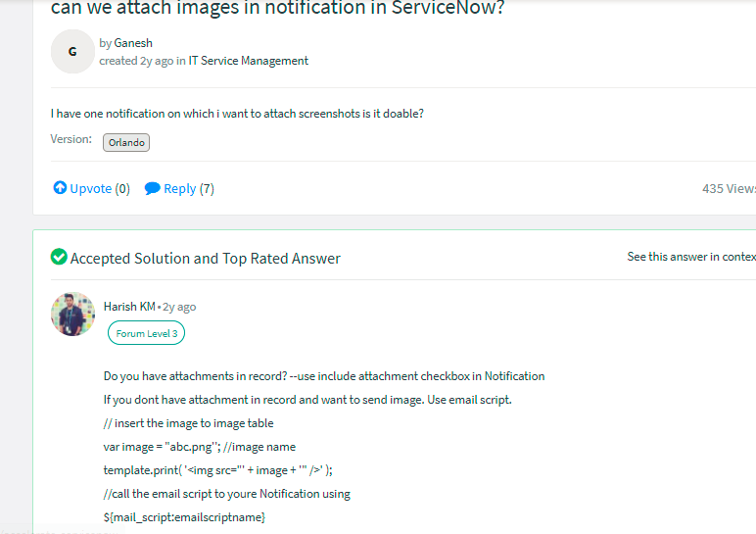This screenshot has width=756, height=534.
Task: Open author Ganesh's profile link
Action: coord(133,43)
